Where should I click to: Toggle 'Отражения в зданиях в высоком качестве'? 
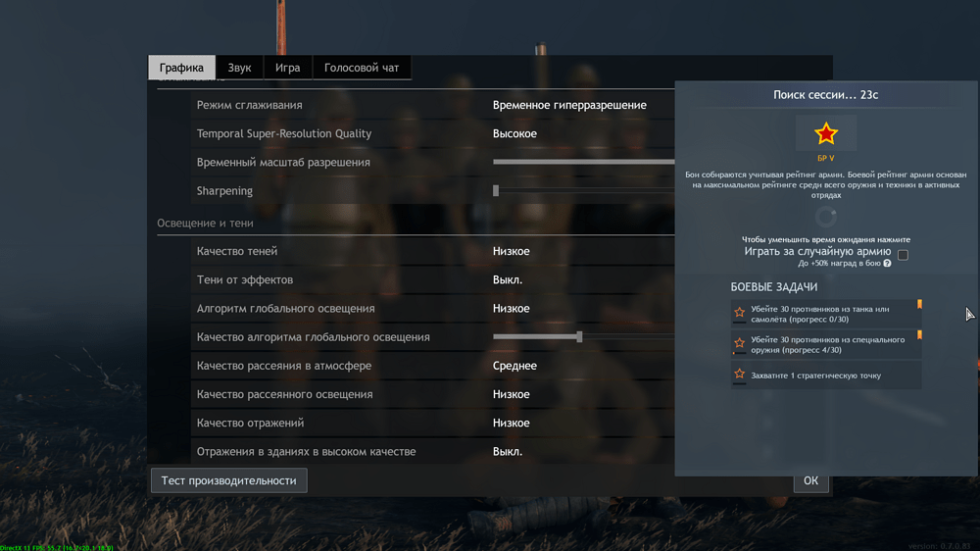(508, 452)
